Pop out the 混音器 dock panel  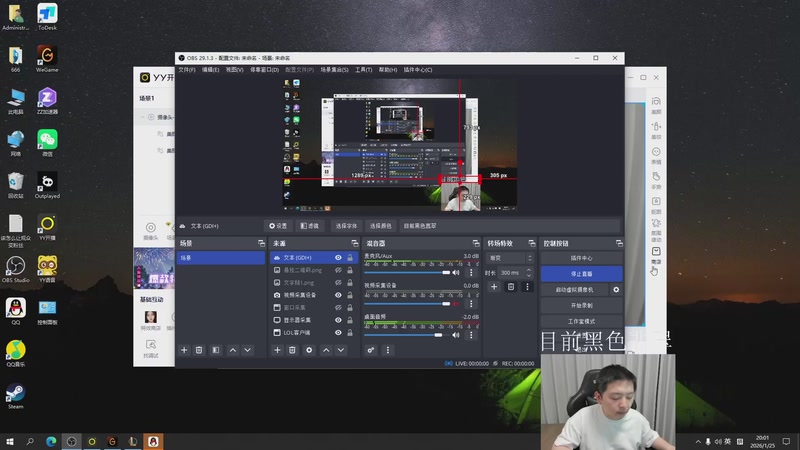coord(476,243)
